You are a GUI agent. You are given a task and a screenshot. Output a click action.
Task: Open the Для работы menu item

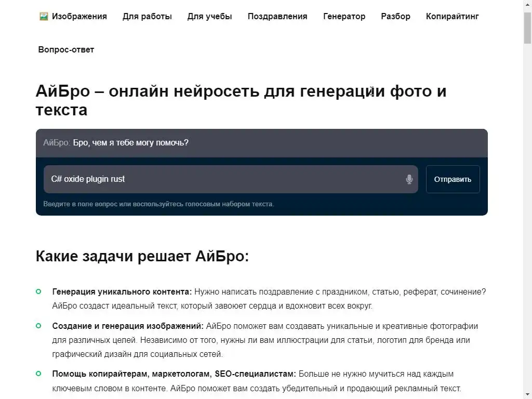tap(147, 16)
